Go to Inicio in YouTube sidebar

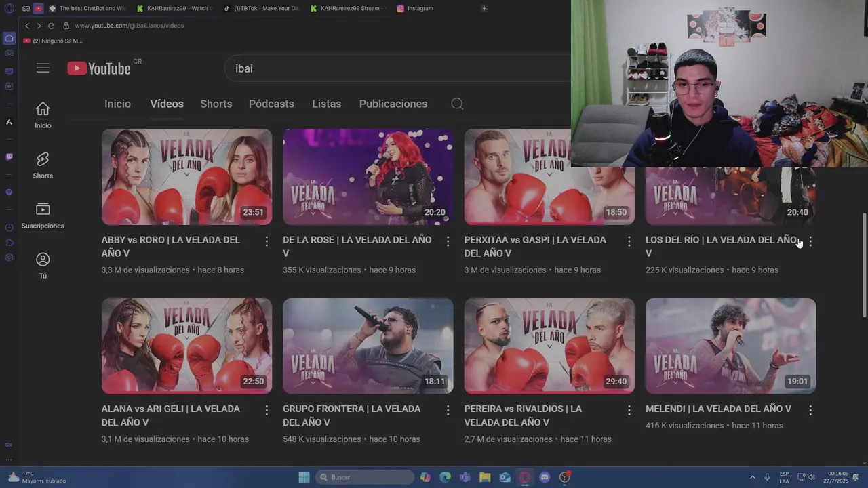point(43,115)
